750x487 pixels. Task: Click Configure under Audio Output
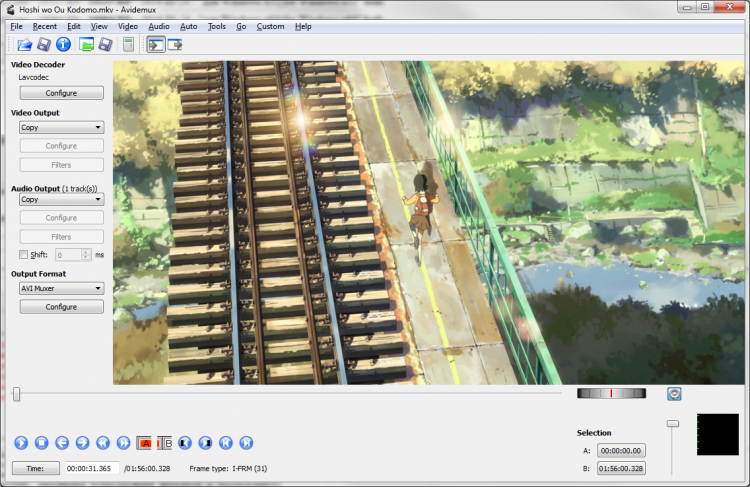click(x=62, y=217)
